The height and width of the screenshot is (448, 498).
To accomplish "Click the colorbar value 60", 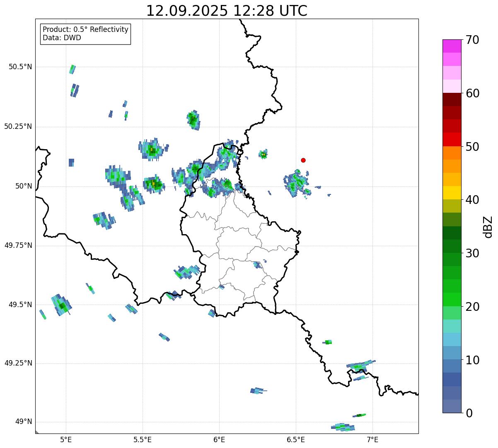I will click(472, 93).
